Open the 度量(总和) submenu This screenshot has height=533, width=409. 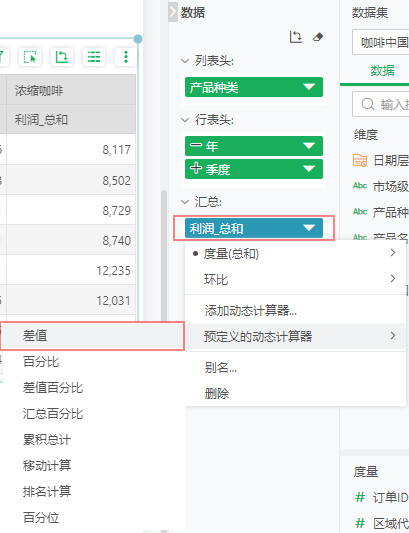point(295,254)
